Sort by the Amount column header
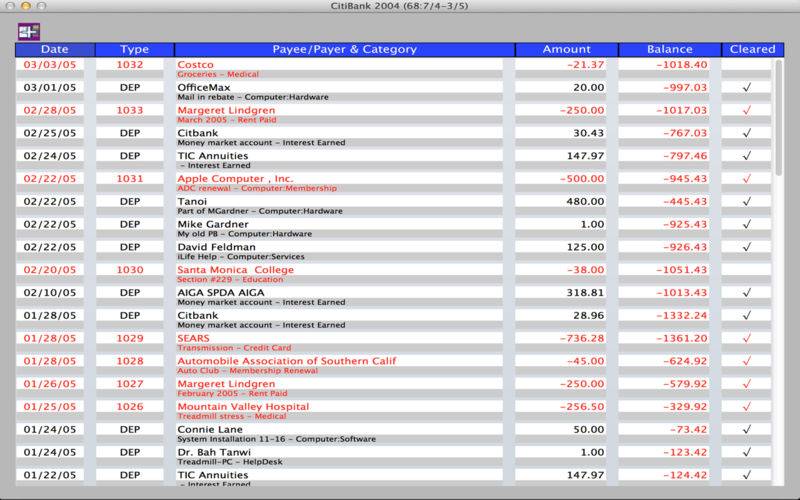 click(566, 49)
